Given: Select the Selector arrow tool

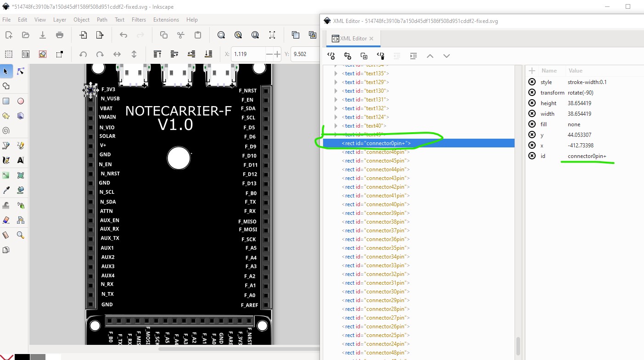Looking at the screenshot, I should point(6,71).
